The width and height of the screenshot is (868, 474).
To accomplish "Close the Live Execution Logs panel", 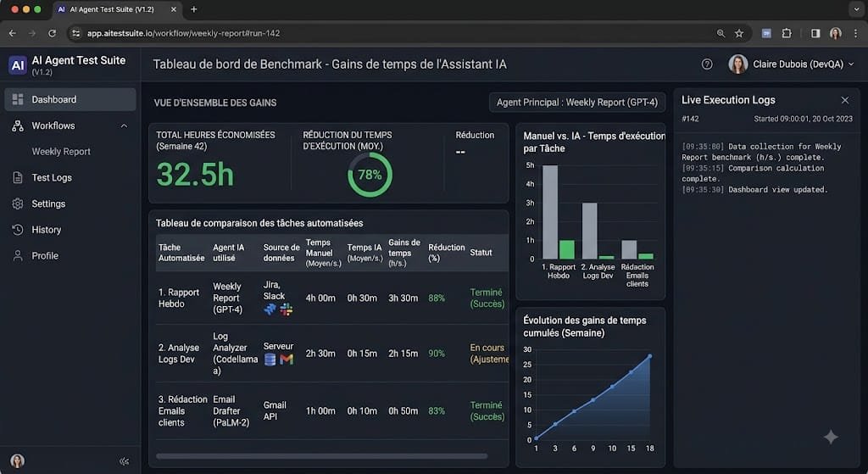I will 845,100.
